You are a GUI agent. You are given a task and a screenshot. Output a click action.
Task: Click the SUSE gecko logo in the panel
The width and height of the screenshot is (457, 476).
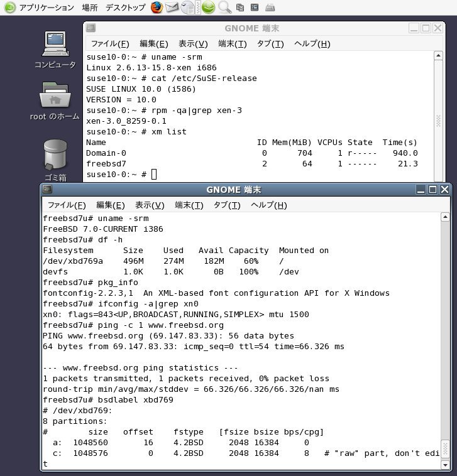9,8
